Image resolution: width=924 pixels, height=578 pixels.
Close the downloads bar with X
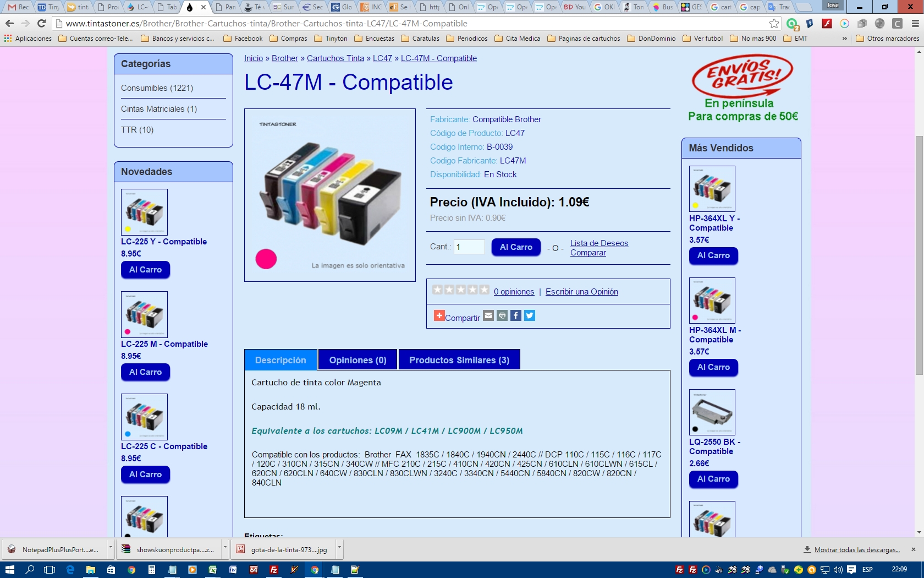[914, 549]
